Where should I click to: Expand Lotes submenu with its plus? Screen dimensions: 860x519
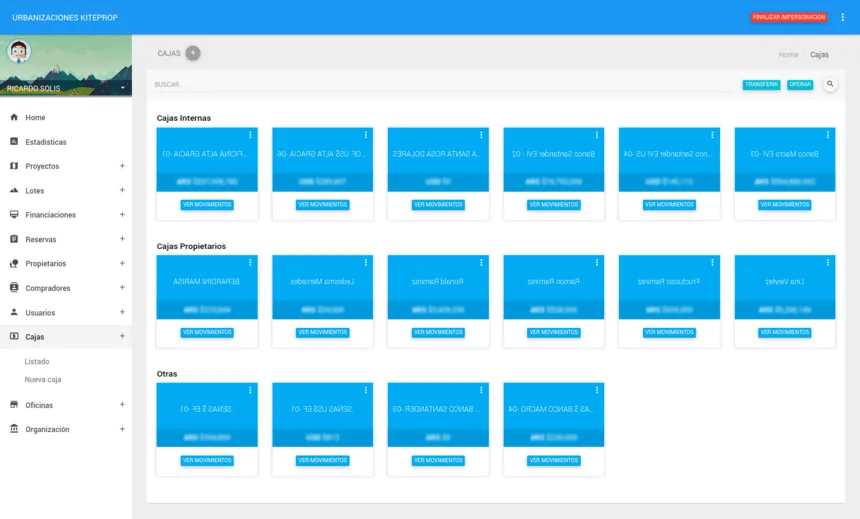122,190
